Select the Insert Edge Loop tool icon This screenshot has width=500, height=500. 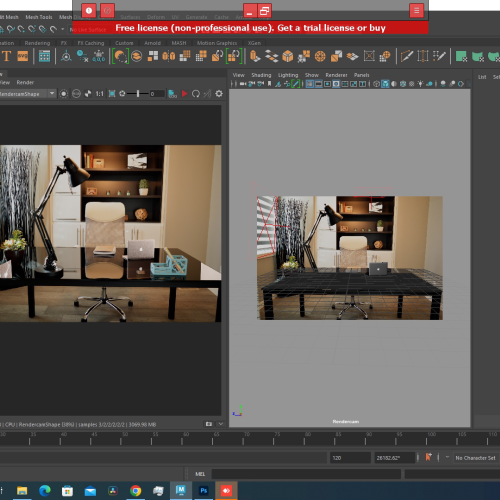click(423, 56)
